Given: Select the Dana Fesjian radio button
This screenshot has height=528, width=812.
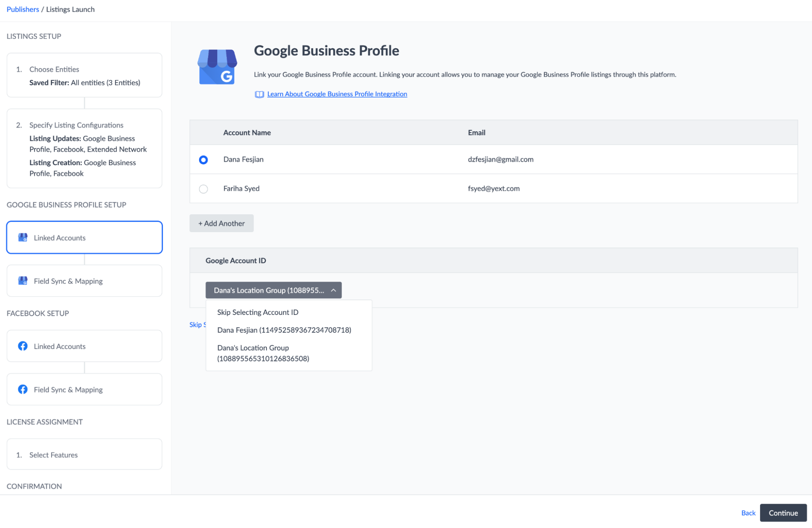Looking at the screenshot, I should click(x=204, y=159).
